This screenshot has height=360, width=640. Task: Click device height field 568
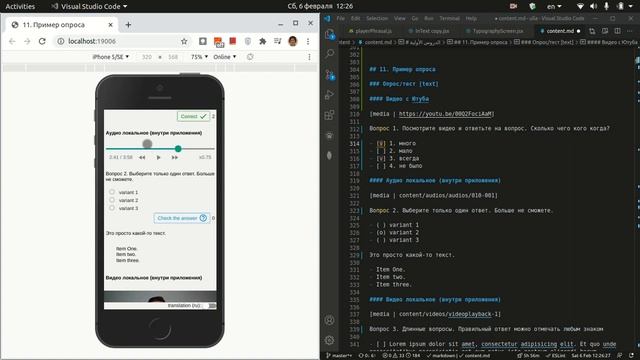pos(173,57)
